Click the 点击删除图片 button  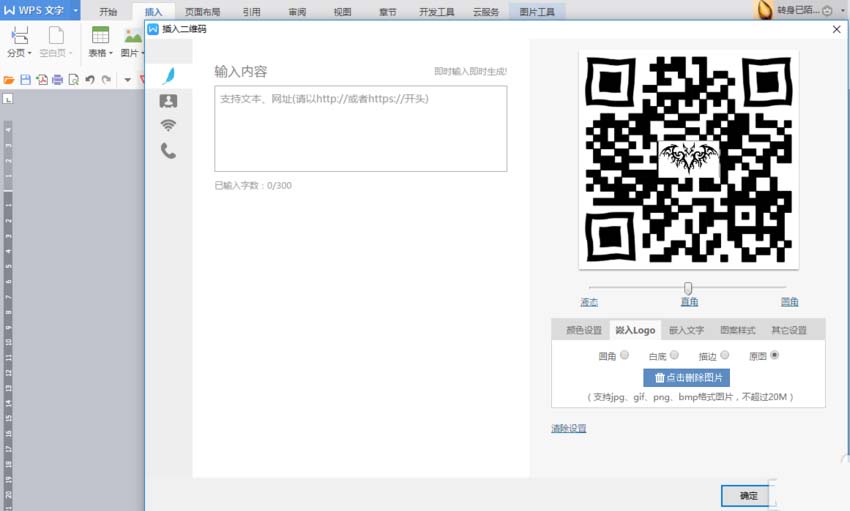pos(686,378)
